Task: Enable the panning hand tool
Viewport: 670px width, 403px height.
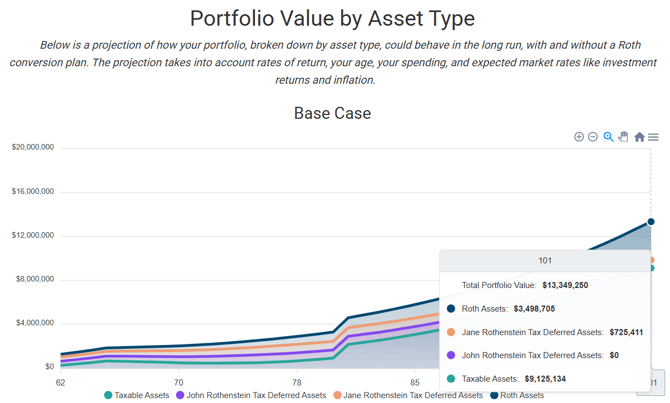Action: pyautogui.click(x=623, y=137)
